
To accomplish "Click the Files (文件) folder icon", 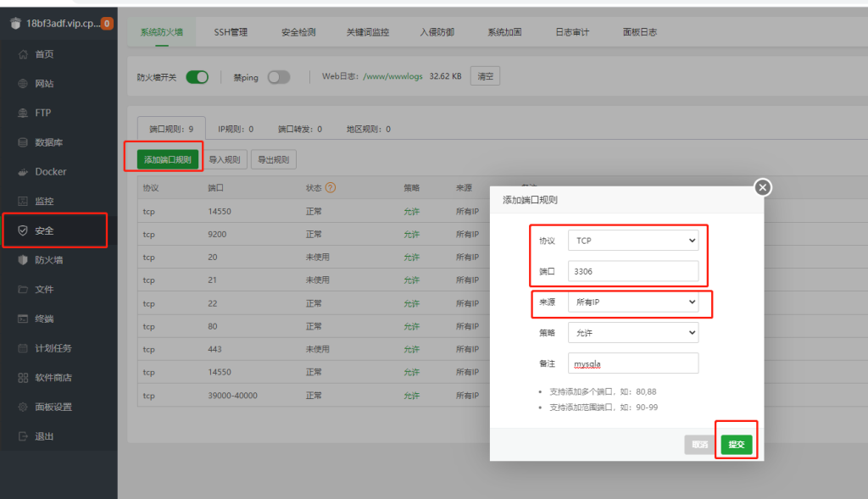I will pyautogui.click(x=23, y=290).
